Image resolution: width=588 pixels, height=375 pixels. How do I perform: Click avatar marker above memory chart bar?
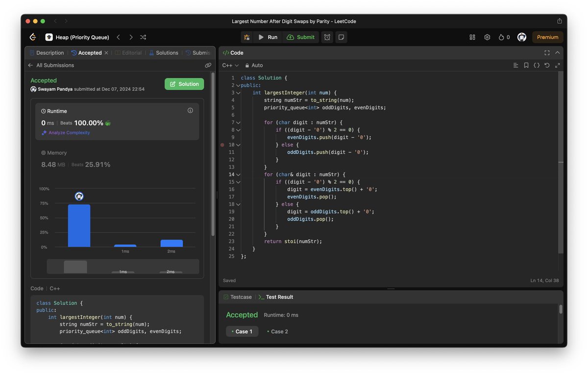pos(79,196)
